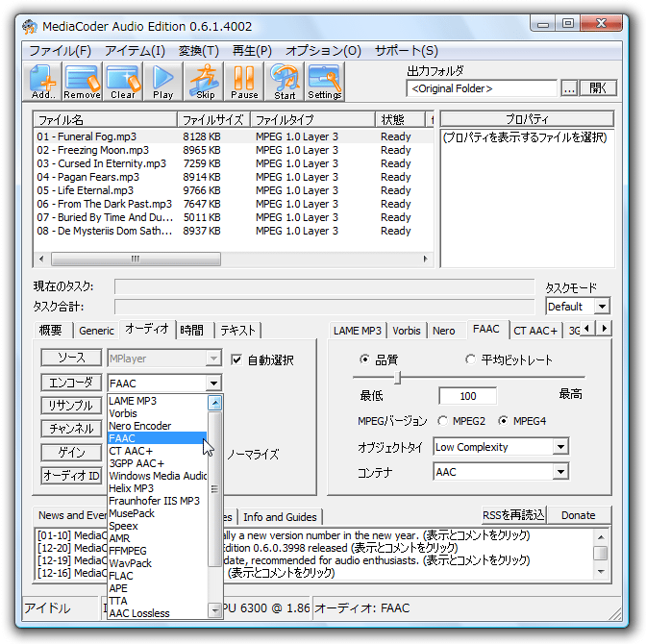Switch to the テキスト tab
This screenshot has height=644, width=646.
tap(238, 331)
